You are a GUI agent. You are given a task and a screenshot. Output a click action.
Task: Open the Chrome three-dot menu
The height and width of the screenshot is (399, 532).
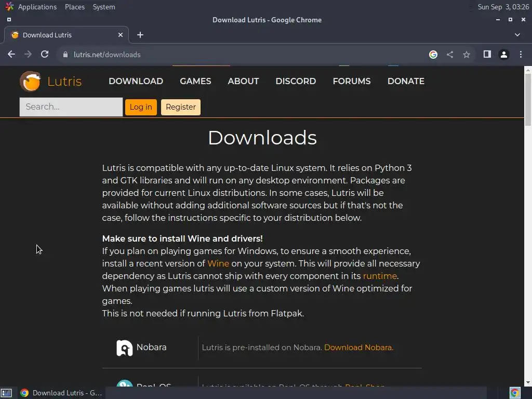(521, 54)
